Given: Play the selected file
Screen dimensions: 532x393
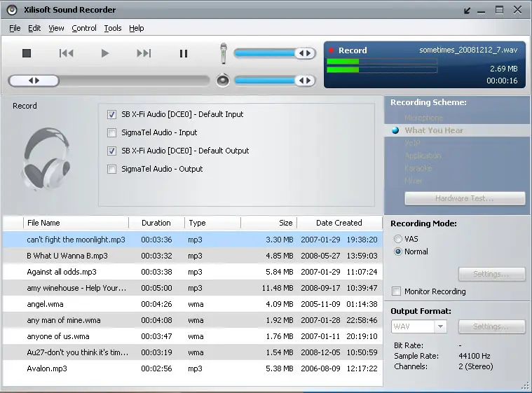Looking at the screenshot, I should [105, 53].
